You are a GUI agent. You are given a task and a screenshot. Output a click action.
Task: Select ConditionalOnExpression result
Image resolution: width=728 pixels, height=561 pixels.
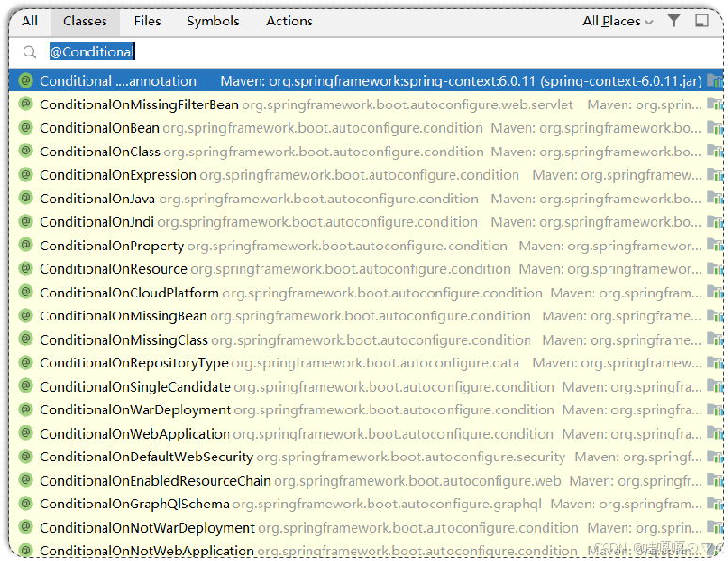366,175
